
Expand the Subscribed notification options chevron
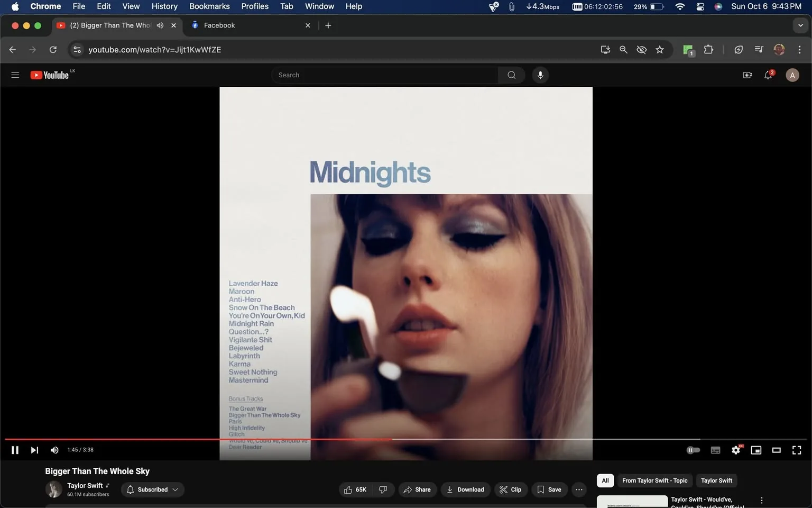(x=176, y=489)
